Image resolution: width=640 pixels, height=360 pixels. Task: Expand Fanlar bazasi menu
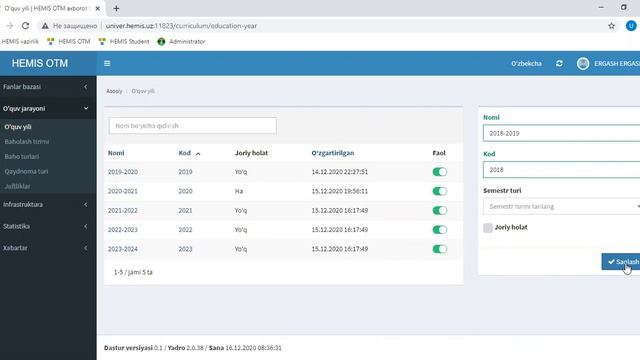(48, 87)
